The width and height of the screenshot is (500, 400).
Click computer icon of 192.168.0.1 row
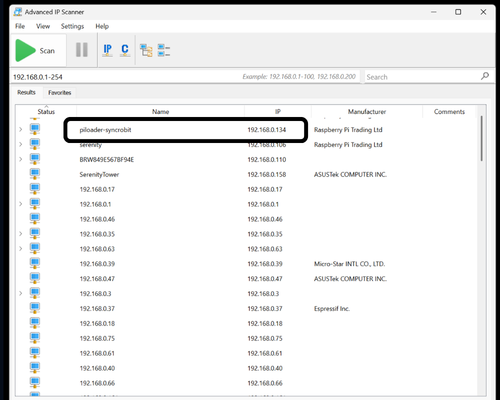point(35,204)
